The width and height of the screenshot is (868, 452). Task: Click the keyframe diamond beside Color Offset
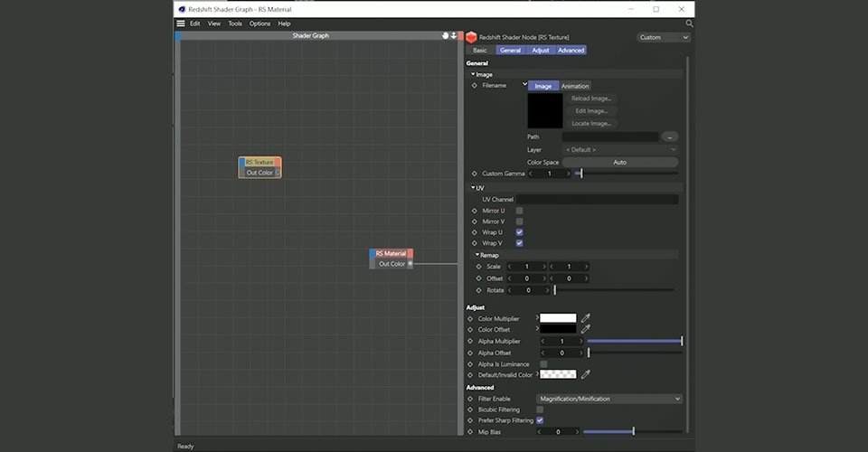(x=470, y=330)
